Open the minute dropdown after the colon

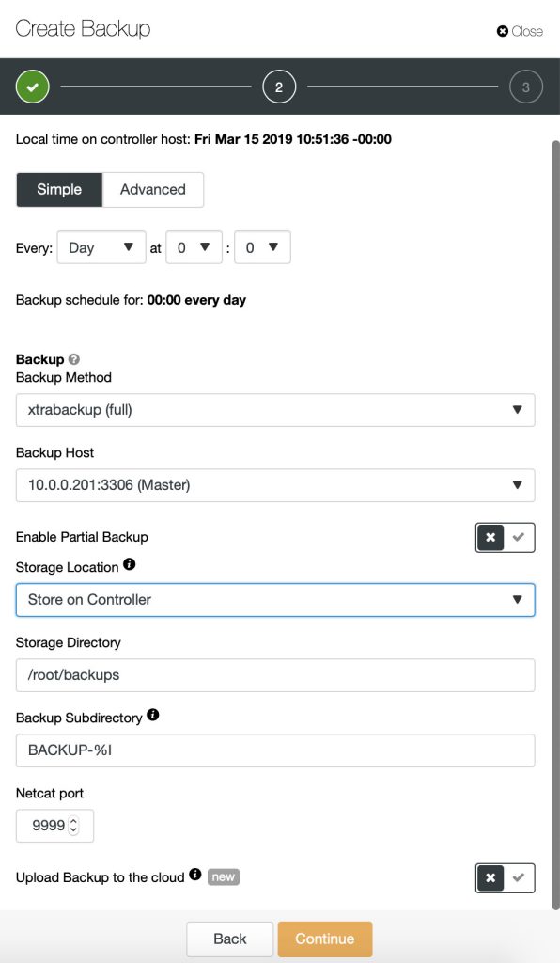[x=262, y=247]
